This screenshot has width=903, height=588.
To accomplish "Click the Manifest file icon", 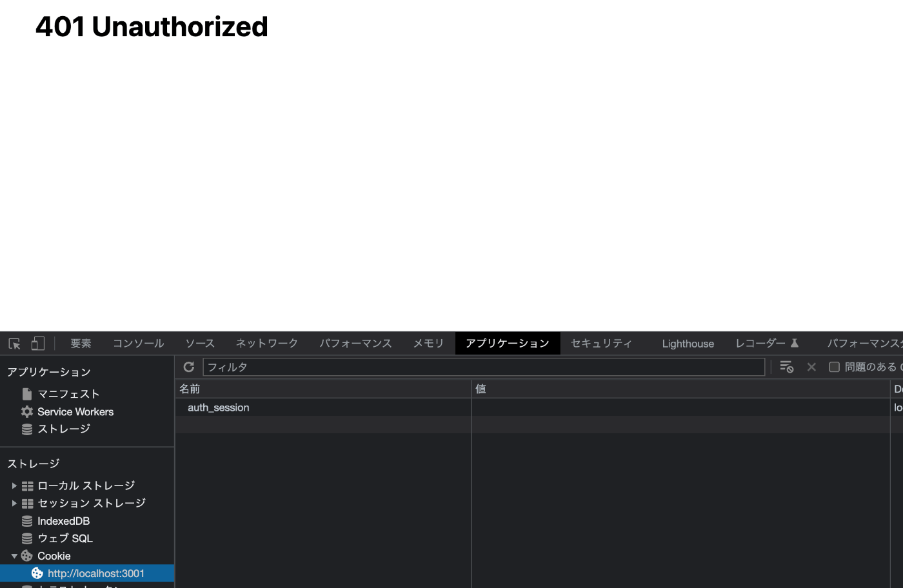I will (x=27, y=394).
